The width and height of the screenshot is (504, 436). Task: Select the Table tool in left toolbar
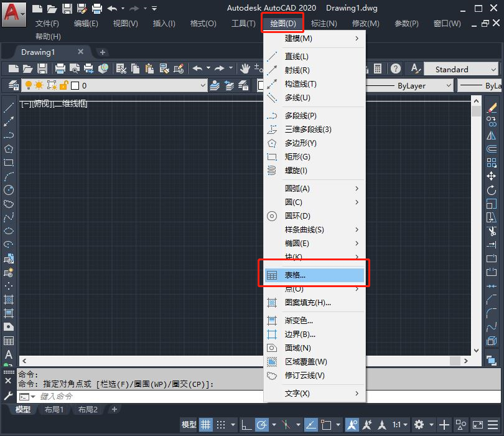point(8,341)
